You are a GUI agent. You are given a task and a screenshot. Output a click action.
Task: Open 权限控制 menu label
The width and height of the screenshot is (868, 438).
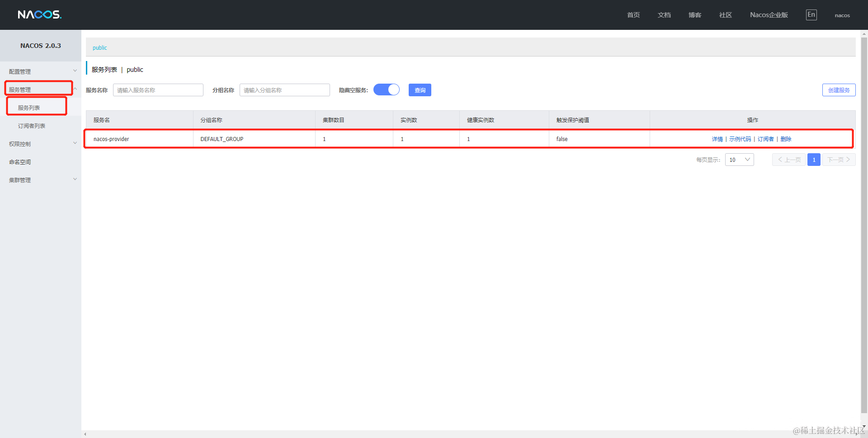coord(20,144)
